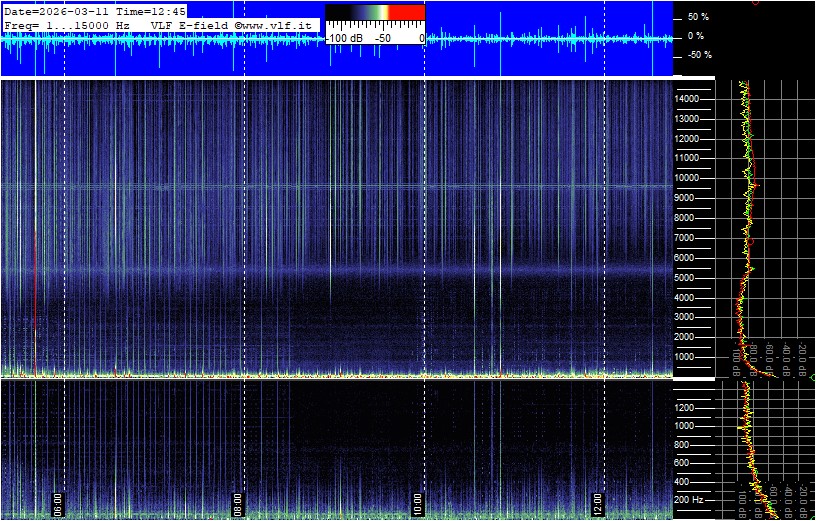Screen dimensions: 816x521
Task: Click the www.vlf.it website text
Action: click(276, 24)
